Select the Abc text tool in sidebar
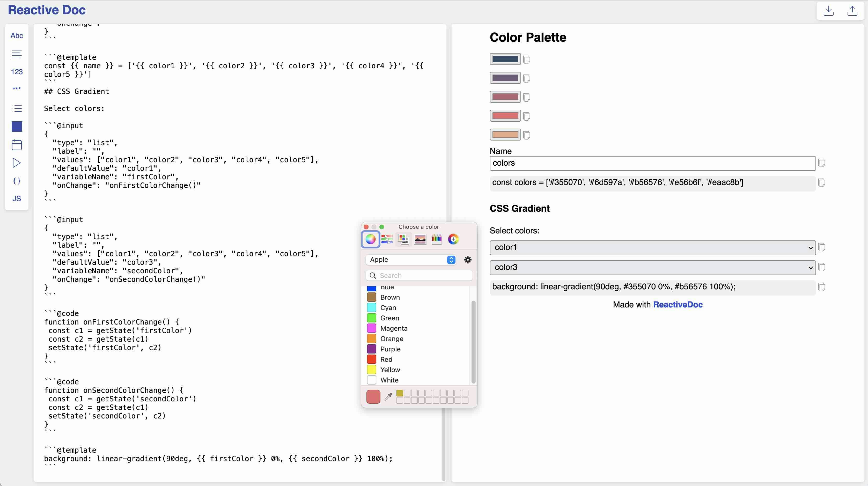868x486 pixels. [17, 35]
